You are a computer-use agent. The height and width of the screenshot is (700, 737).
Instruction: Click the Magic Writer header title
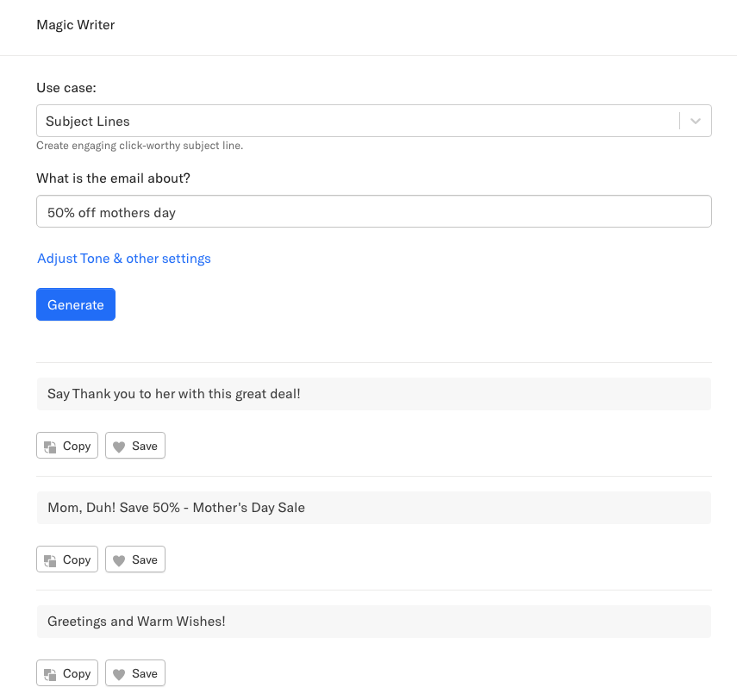click(76, 25)
